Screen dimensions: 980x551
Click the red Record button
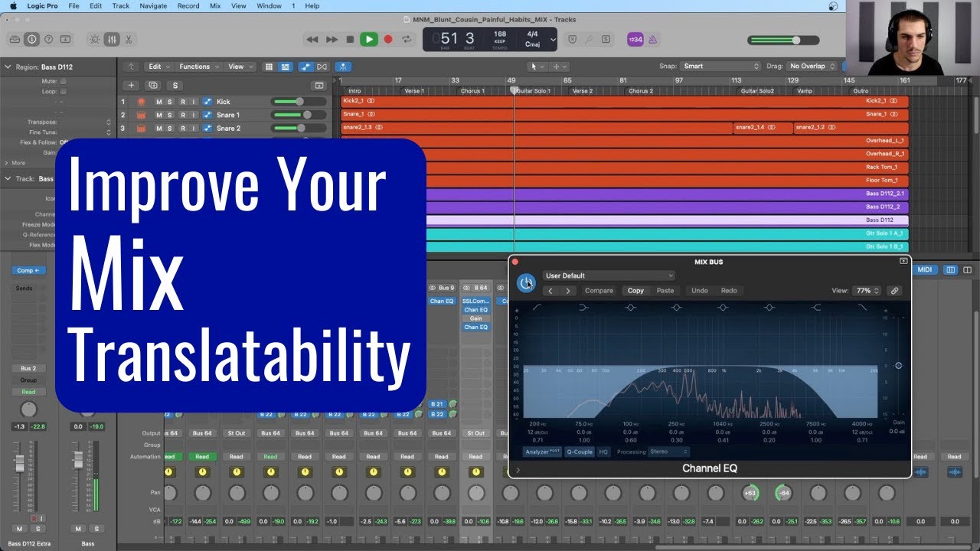388,39
